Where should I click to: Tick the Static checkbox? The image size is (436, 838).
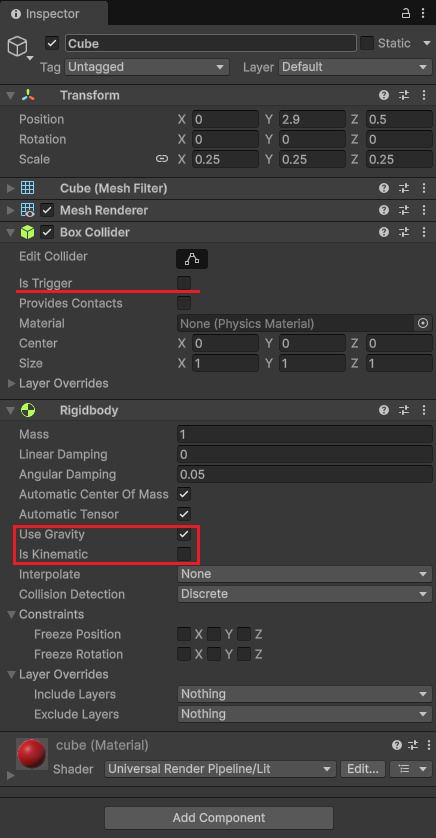(367, 43)
